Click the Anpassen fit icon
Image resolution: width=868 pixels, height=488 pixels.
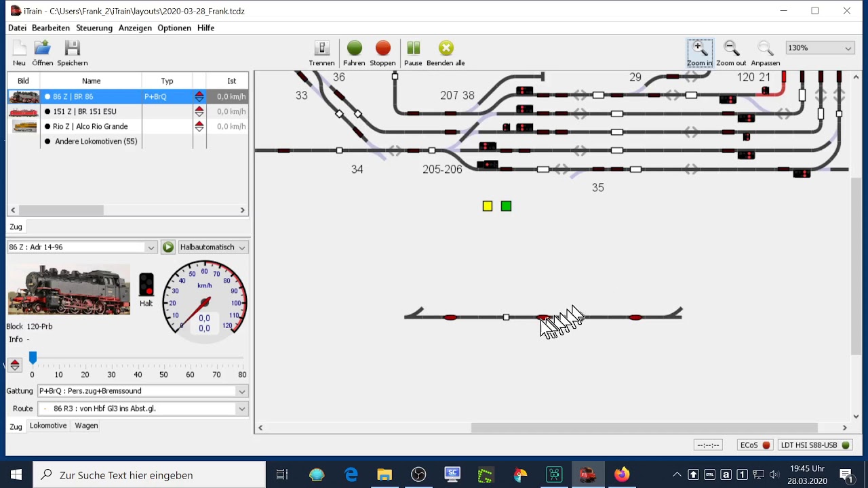pyautogui.click(x=765, y=49)
